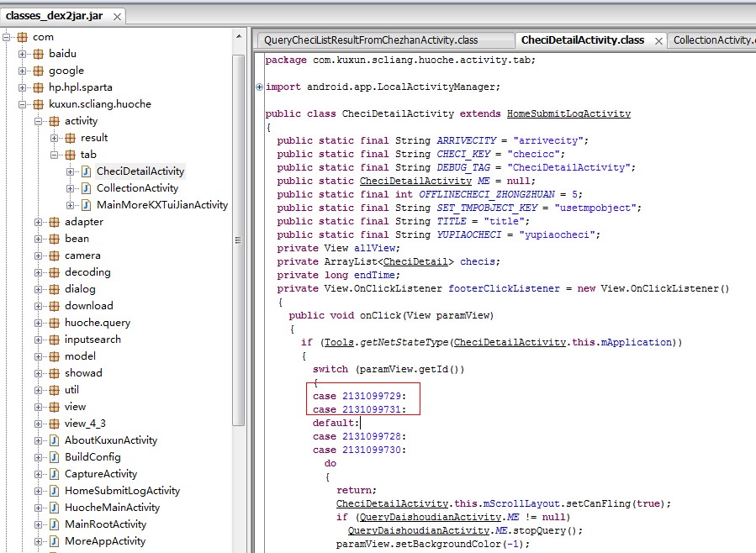Expand the adapter package in tree

coord(39,222)
